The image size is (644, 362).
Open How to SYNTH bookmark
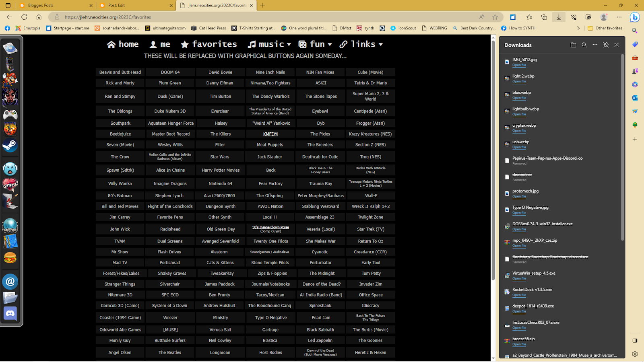[518, 28]
